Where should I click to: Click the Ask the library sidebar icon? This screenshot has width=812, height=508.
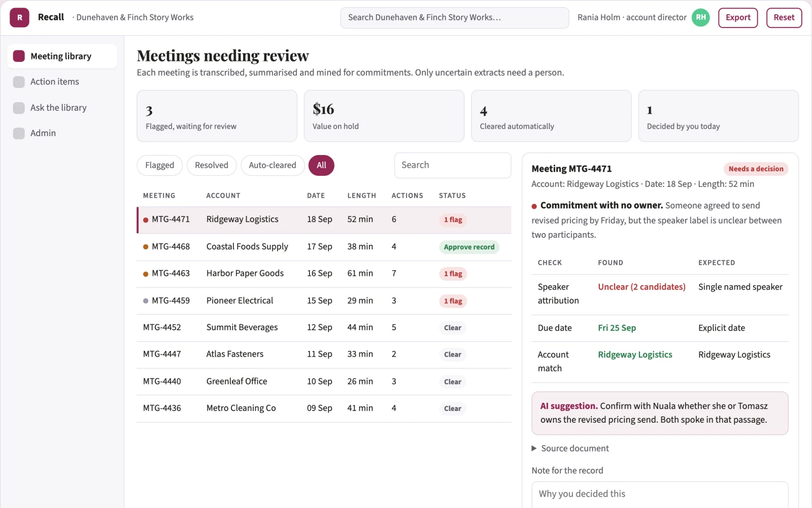coord(19,108)
